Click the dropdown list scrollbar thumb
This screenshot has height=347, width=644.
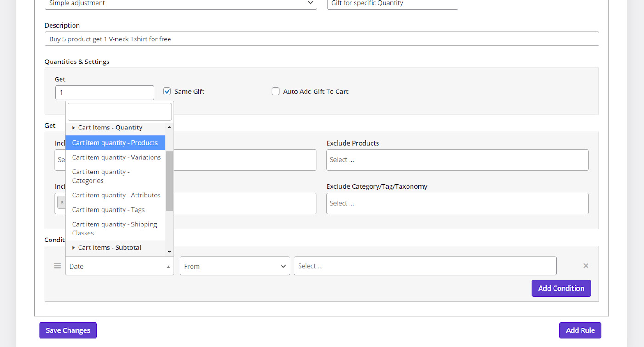coord(169,181)
